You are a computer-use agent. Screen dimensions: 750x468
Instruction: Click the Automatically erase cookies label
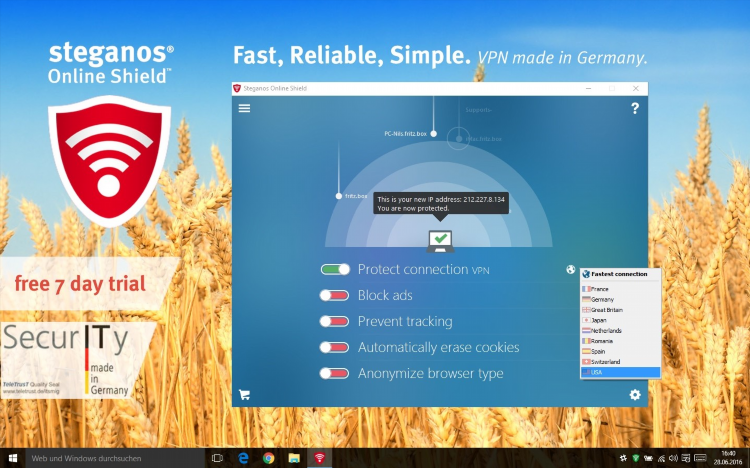coord(439,347)
